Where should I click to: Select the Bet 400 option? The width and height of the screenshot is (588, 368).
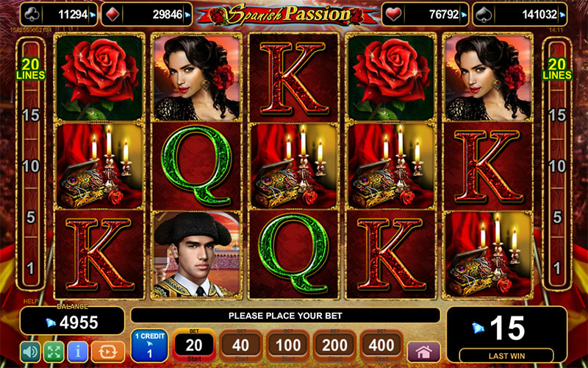381,345
